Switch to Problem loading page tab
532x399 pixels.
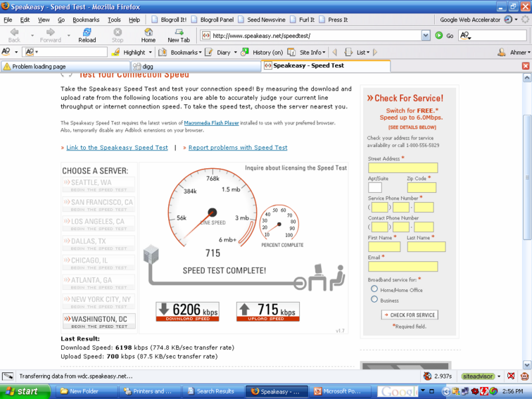[x=65, y=66]
